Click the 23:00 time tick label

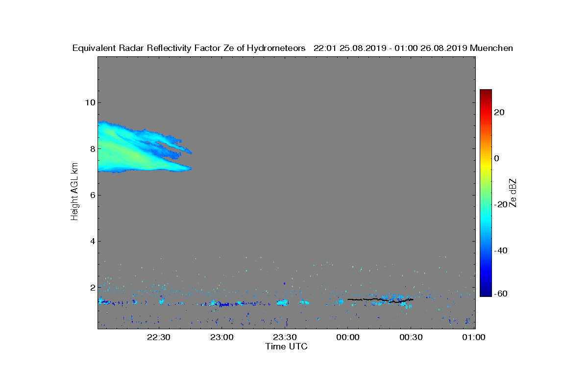click(221, 338)
